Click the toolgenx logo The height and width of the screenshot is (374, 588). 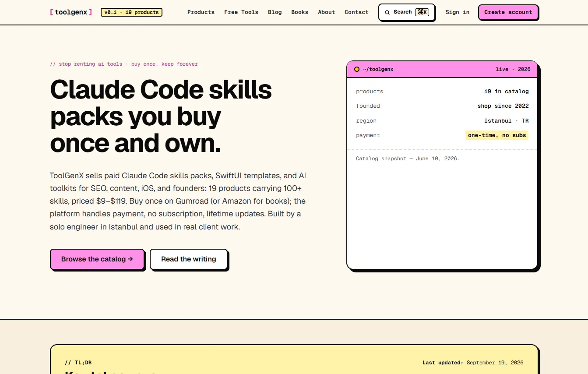point(71,12)
